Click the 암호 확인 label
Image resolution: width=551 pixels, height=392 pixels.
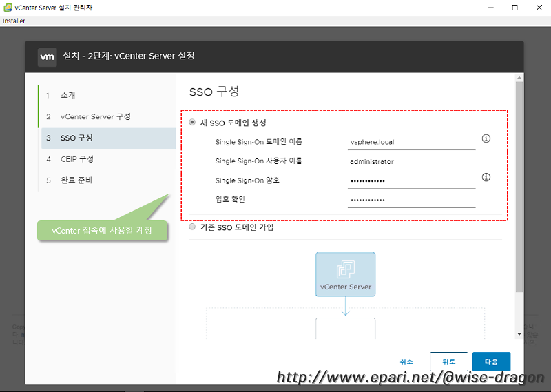tap(230, 199)
